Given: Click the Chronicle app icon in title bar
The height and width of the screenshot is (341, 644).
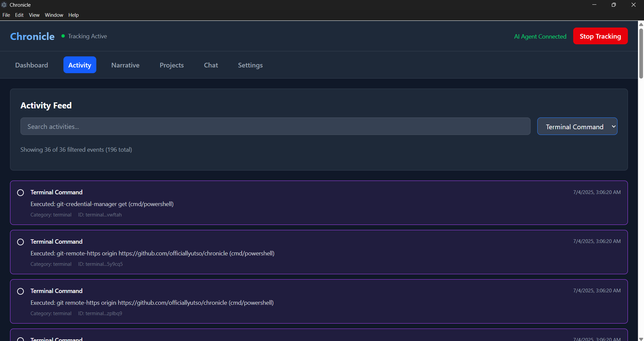Looking at the screenshot, I should tap(4, 5).
